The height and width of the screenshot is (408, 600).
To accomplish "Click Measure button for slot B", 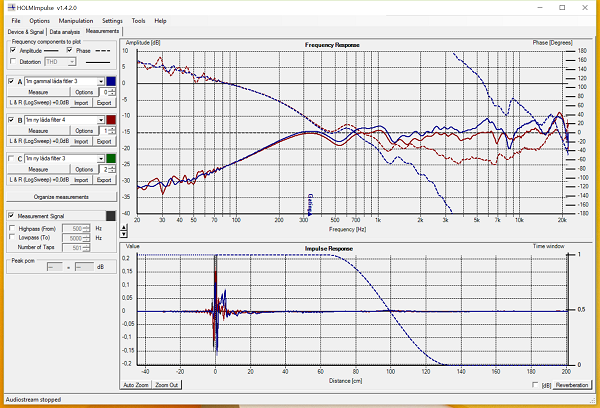I will coord(38,131).
